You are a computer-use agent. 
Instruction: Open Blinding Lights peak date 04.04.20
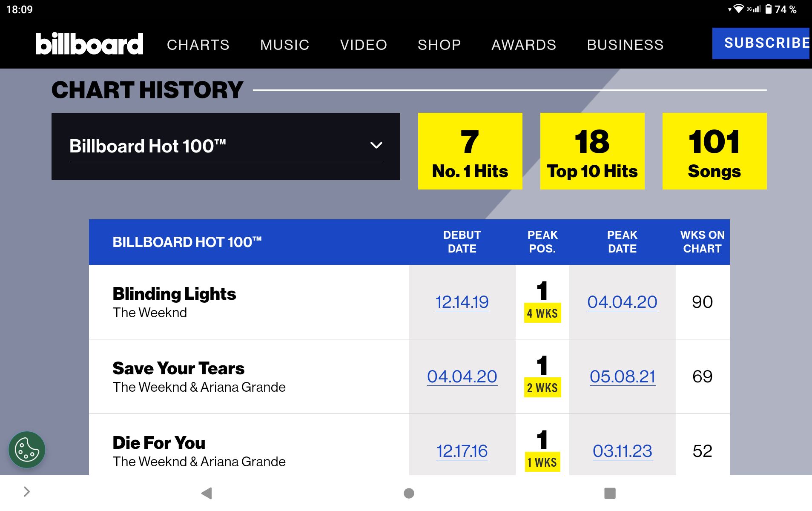[x=622, y=302]
